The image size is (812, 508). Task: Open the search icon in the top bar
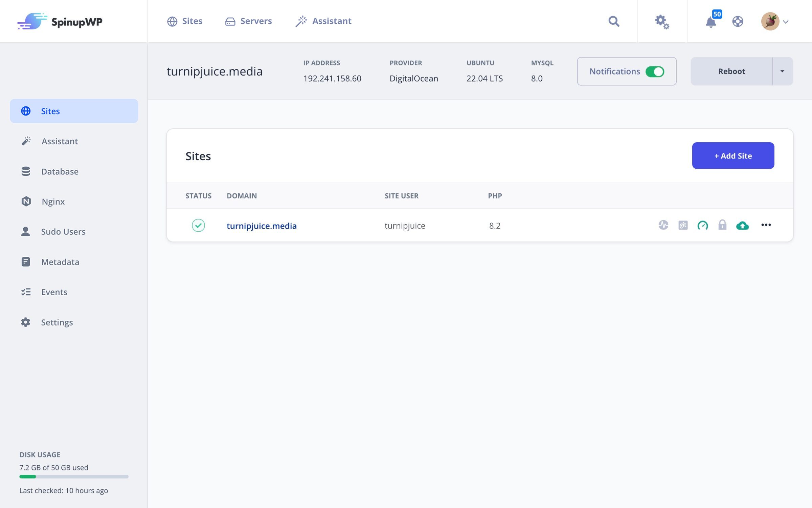tap(614, 21)
